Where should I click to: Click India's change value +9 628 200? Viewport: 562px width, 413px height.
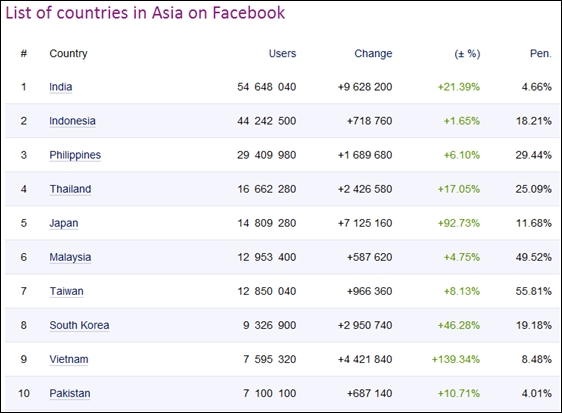365,87
